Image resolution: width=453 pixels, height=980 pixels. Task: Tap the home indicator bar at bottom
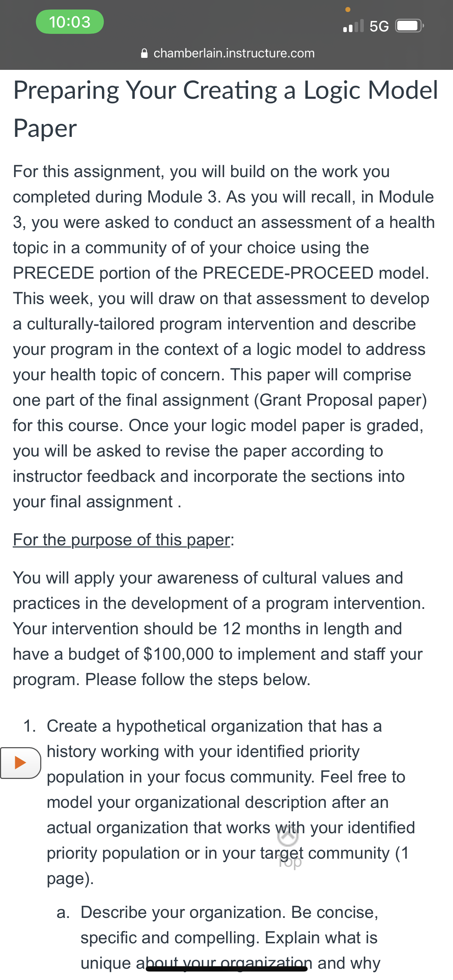click(227, 969)
